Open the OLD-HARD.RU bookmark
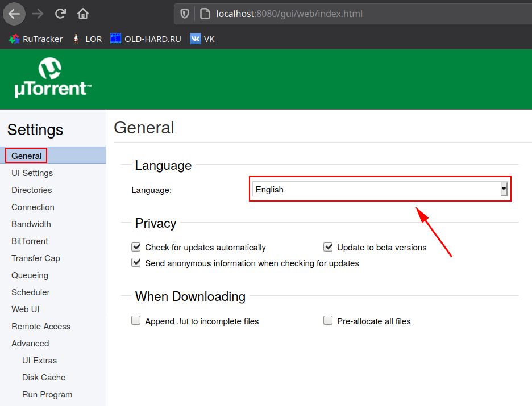 (146, 39)
